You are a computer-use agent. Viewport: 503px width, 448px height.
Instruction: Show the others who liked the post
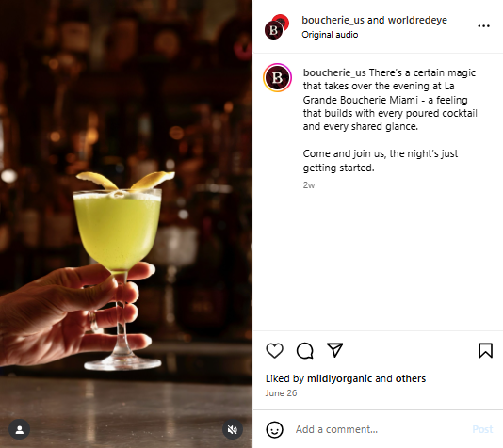[411, 378]
